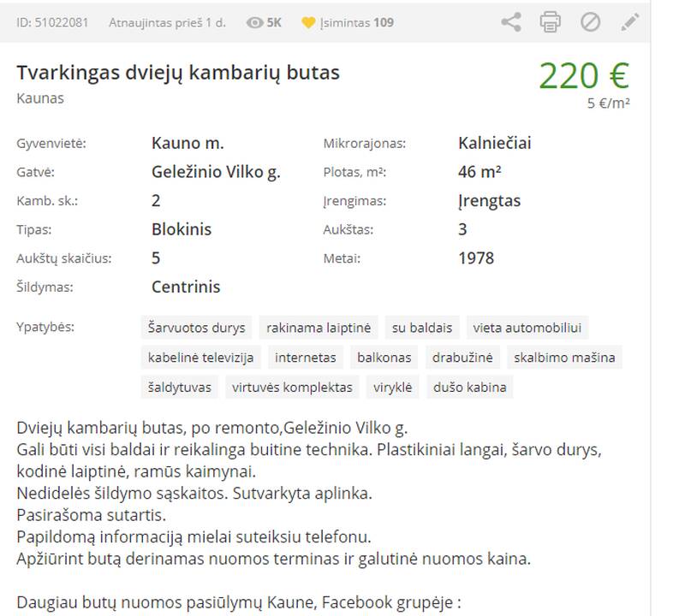The image size is (673, 616).
Task: Click the print listing icon
Action: coord(551,22)
